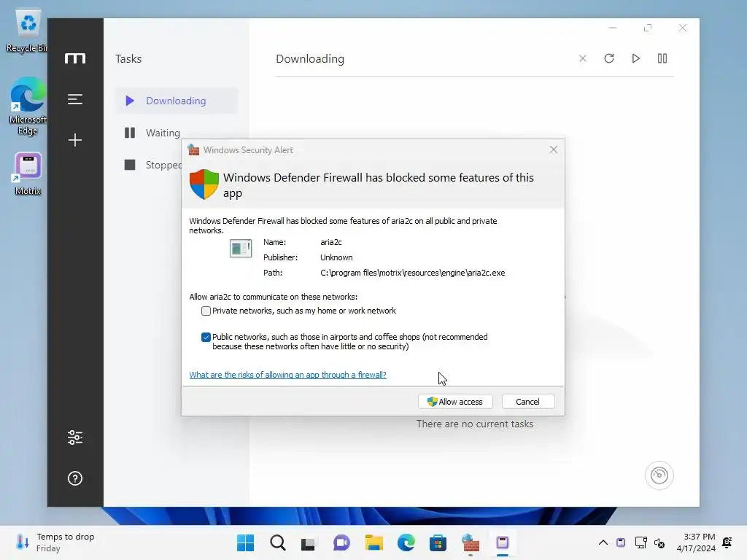Open File Explorer from taskbar
Viewport: 747px width, 560px height.
(x=374, y=542)
